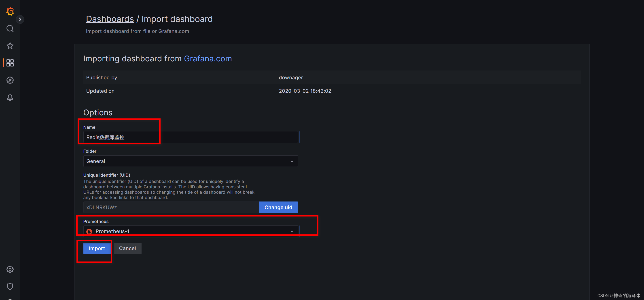This screenshot has width=644, height=300.
Task: Open Configuration gear icon
Action: pos(10,269)
